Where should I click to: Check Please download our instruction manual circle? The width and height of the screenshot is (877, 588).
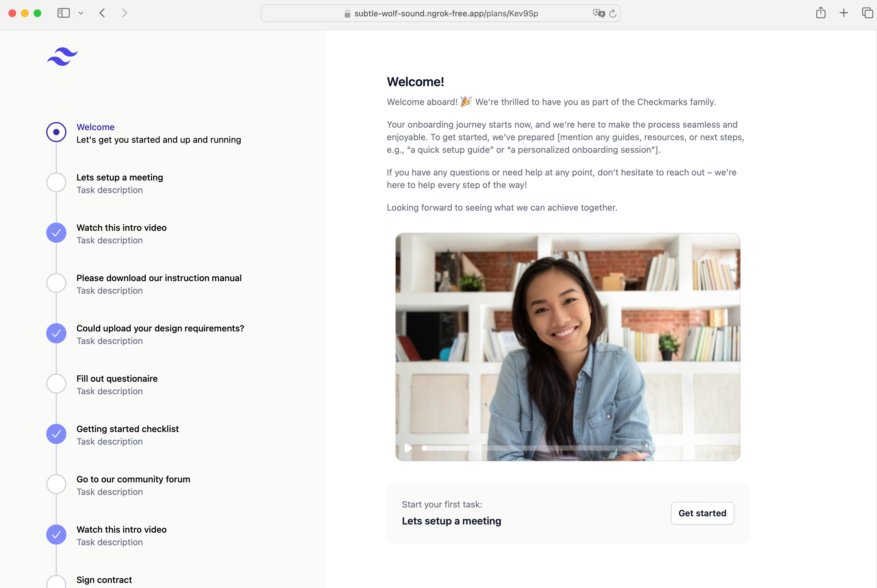click(x=56, y=283)
